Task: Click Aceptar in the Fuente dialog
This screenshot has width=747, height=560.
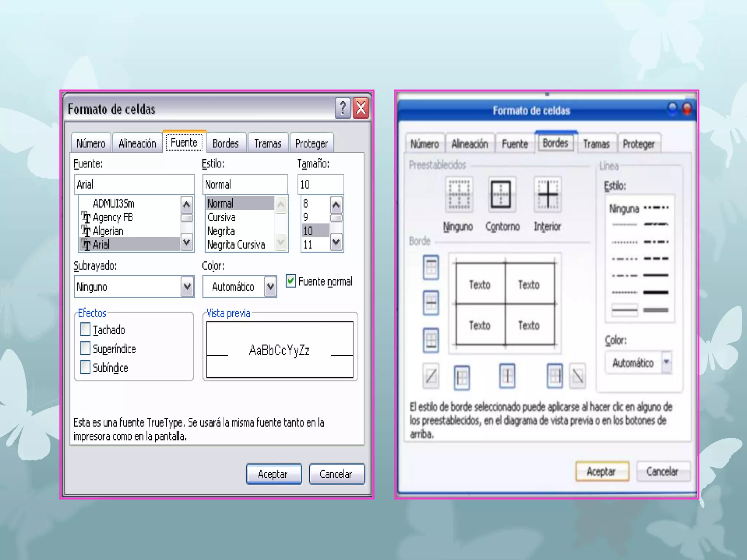Action: point(274,474)
